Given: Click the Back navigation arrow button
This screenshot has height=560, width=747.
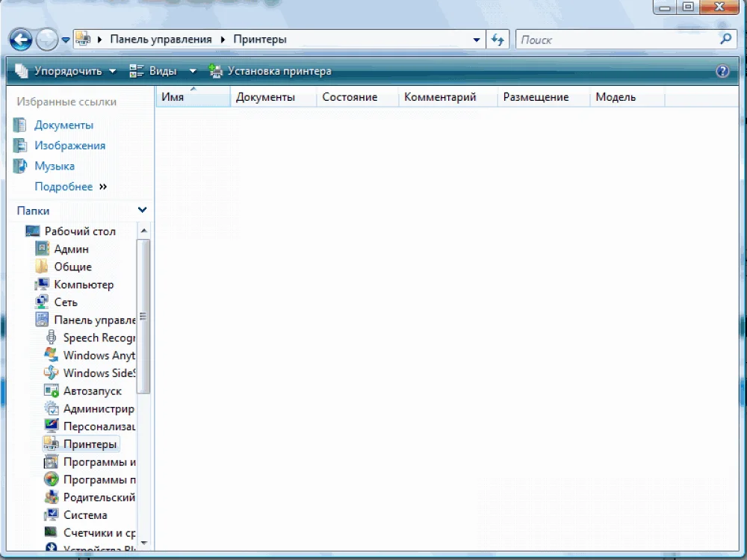Looking at the screenshot, I should tap(21, 40).
